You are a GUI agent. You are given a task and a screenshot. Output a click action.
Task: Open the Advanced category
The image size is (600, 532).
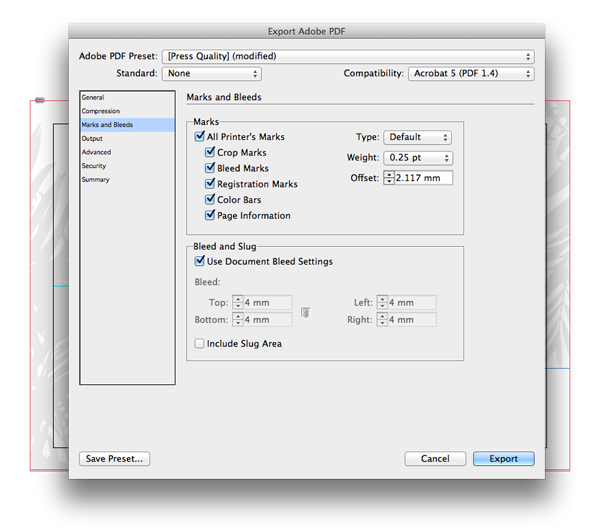pyautogui.click(x=127, y=152)
